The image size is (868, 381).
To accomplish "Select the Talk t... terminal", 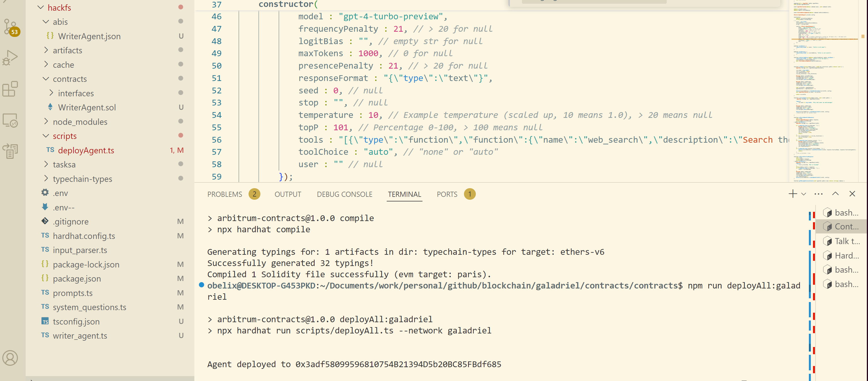I will pyautogui.click(x=841, y=241).
